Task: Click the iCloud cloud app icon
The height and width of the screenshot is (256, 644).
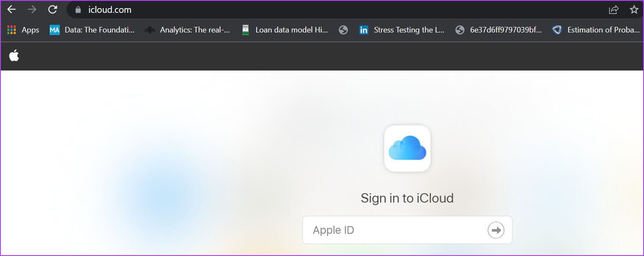Action: [407, 148]
